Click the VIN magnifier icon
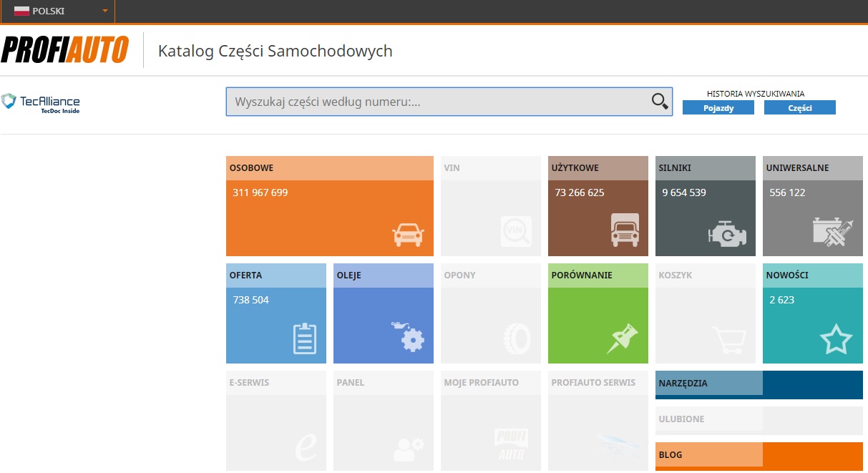The image size is (868, 473). point(516,231)
